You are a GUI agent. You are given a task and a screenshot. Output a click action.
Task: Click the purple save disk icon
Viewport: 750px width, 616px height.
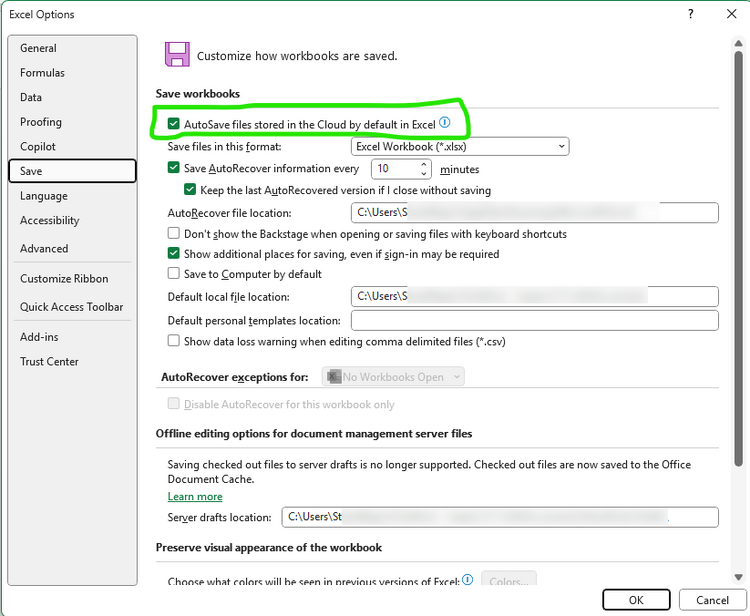[x=177, y=54]
